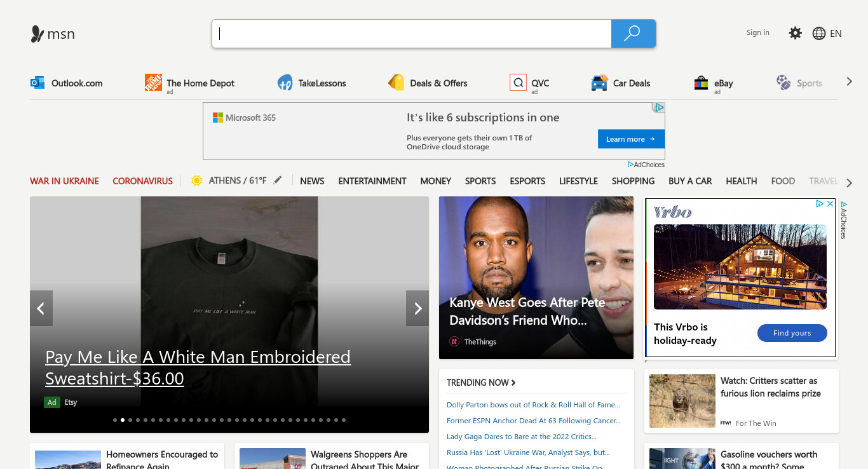Click the Ad badge next to Etsy
This screenshot has height=469, width=868.
point(52,402)
